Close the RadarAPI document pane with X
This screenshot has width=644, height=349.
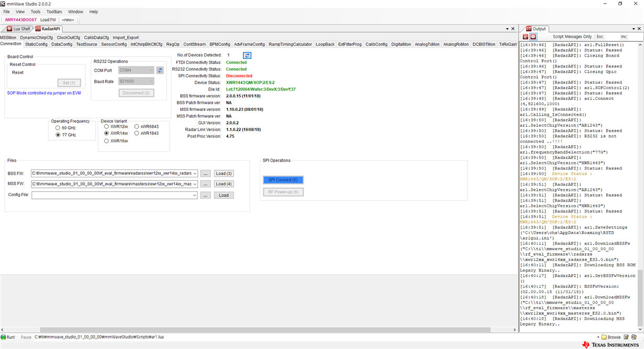(x=513, y=29)
